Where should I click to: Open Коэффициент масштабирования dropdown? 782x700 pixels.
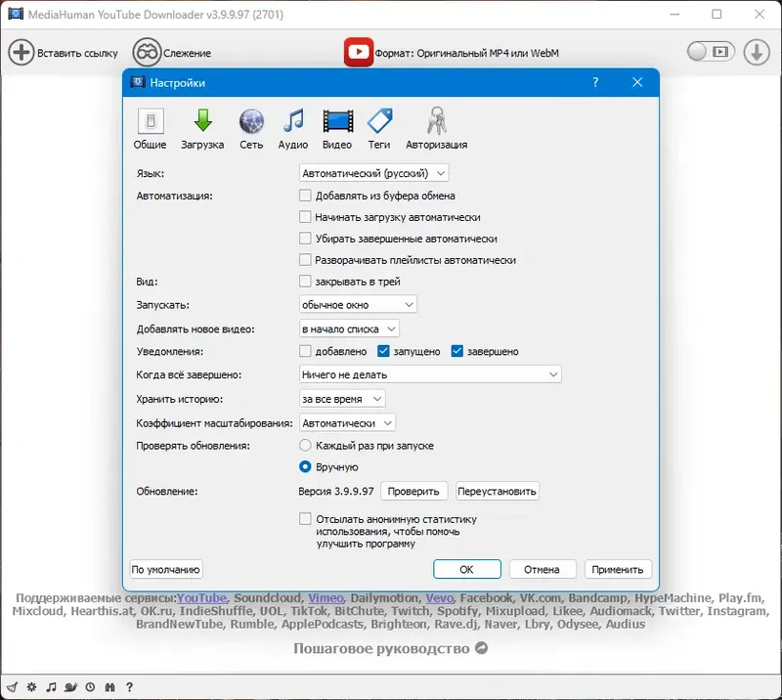point(347,422)
